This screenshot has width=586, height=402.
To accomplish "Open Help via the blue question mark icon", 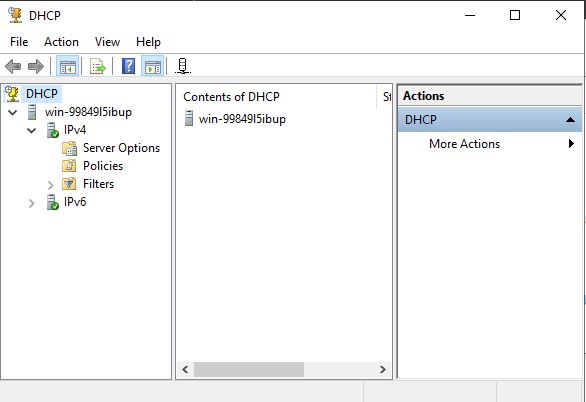I will click(x=128, y=66).
